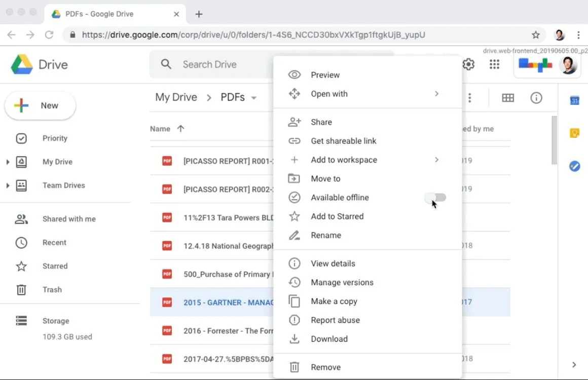588x380 pixels.
Task: Expand the side panel chevron
Action: (x=574, y=365)
